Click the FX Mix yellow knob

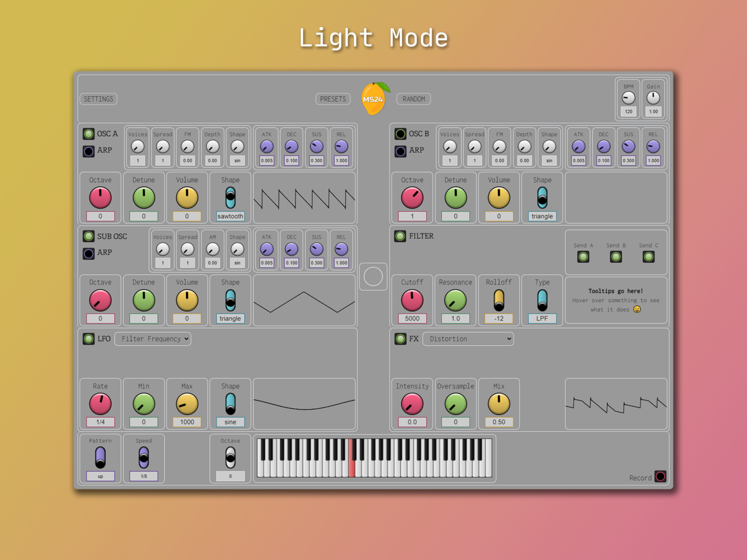tap(498, 404)
